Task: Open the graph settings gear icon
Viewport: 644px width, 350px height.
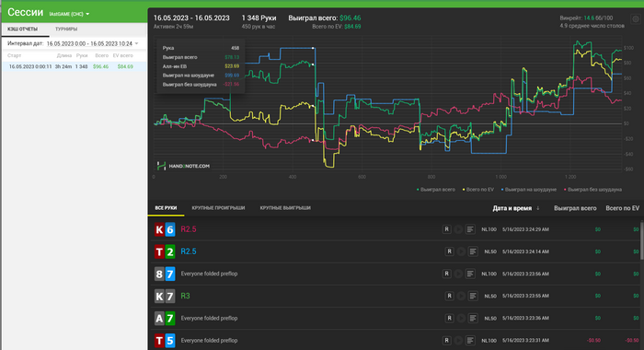Action: point(636,19)
